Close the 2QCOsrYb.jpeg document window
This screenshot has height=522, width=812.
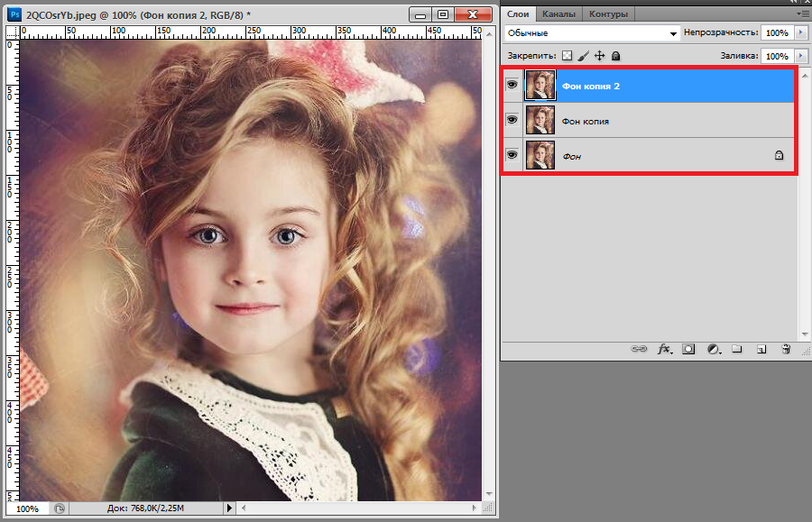(x=473, y=14)
